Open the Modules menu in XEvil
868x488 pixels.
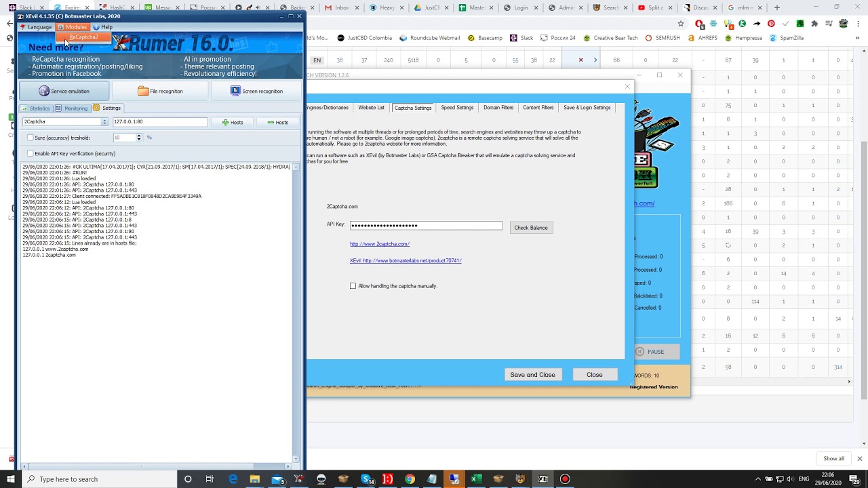click(72, 27)
